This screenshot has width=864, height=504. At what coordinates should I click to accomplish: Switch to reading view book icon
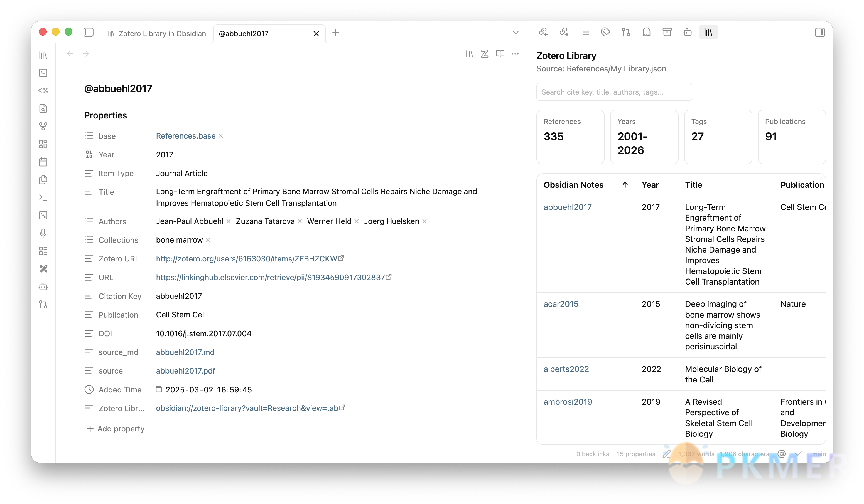500,54
